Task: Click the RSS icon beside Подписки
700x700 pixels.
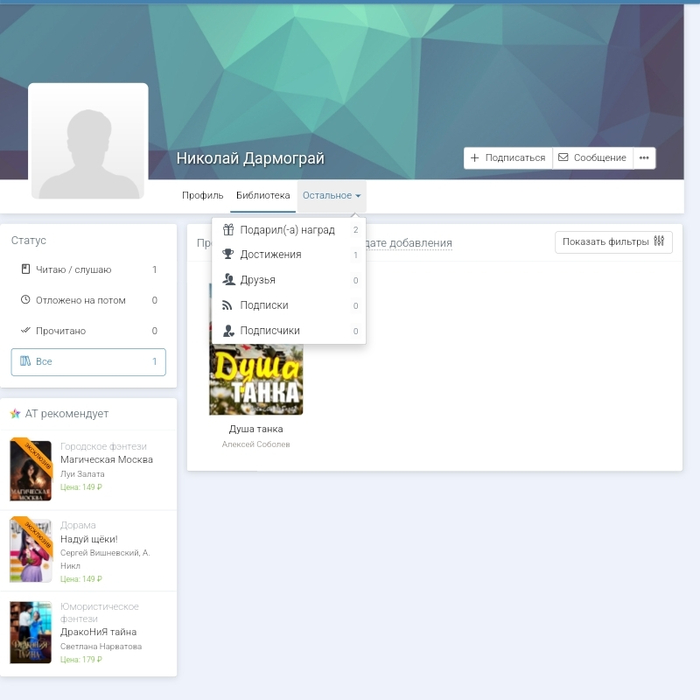Action: pyautogui.click(x=228, y=305)
